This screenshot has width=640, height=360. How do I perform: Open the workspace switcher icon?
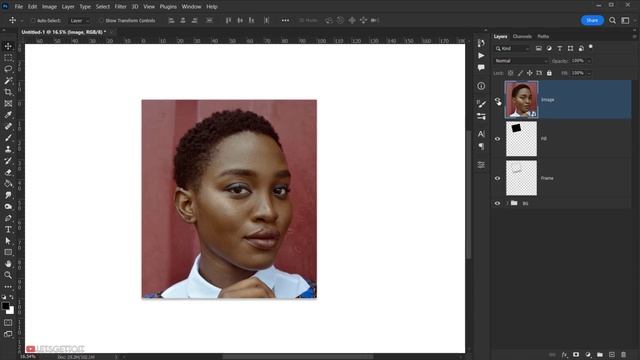tap(625, 20)
